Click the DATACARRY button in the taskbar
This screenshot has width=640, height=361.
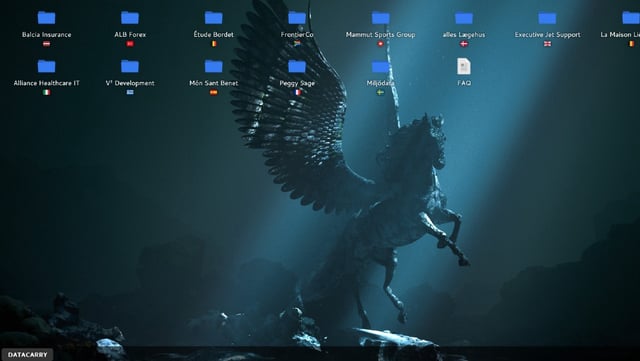pyautogui.click(x=27, y=354)
